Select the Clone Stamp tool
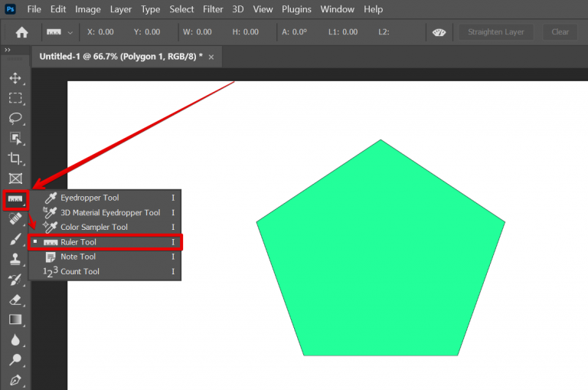 click(x=15, y=259)
